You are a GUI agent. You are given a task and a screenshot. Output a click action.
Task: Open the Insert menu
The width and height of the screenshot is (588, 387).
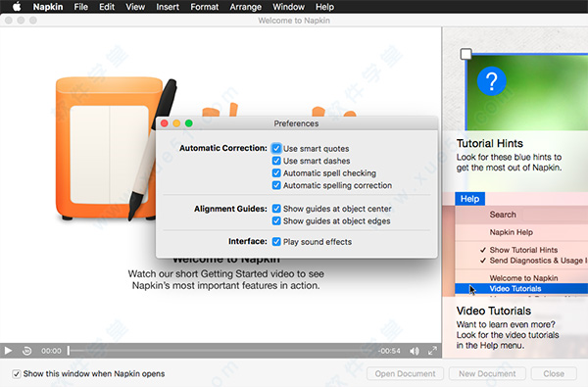(168, 7)
